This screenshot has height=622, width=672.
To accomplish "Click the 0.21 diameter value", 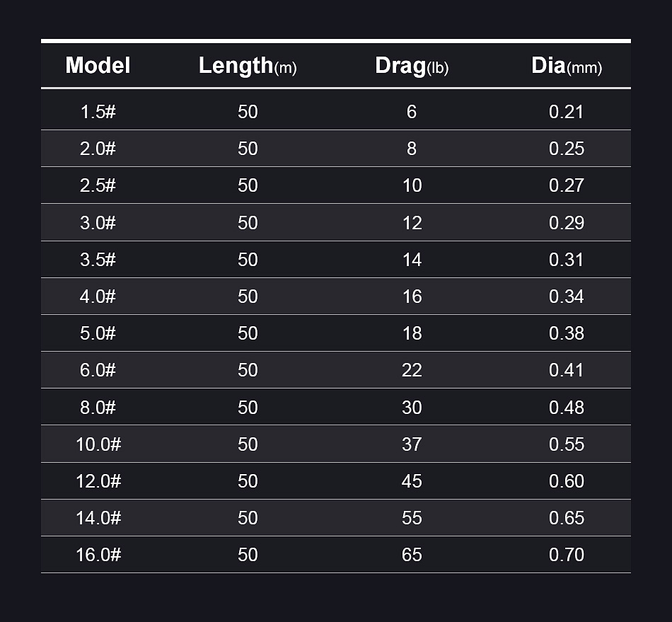I will pyautogui.click(x=566, y=112).
